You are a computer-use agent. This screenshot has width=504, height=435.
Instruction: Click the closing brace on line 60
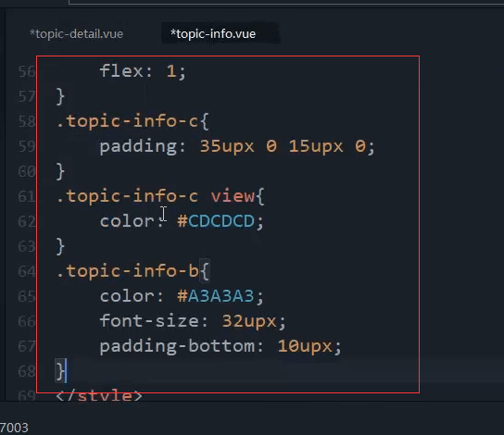[60, 171]
